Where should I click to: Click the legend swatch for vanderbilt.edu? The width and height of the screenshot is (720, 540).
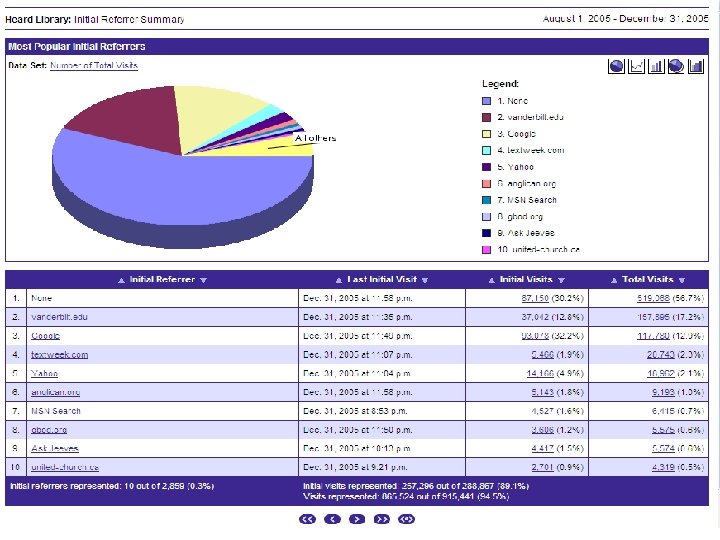[486, 118]
